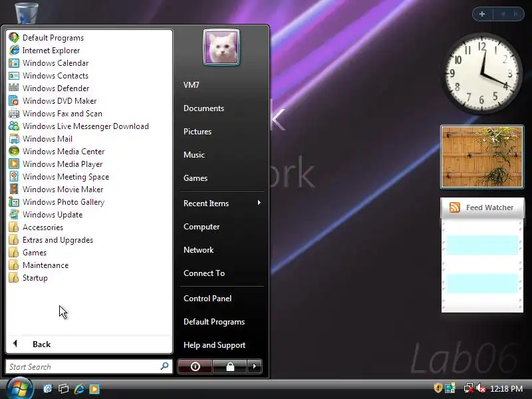Click Switch between windows quick launch icon
Viewport: 532px width, 399px height.
click(63, 388)
